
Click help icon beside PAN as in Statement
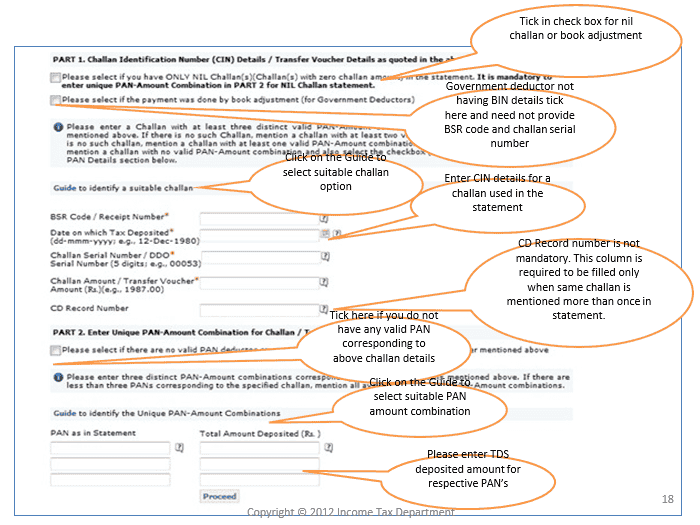coord(179,447)
